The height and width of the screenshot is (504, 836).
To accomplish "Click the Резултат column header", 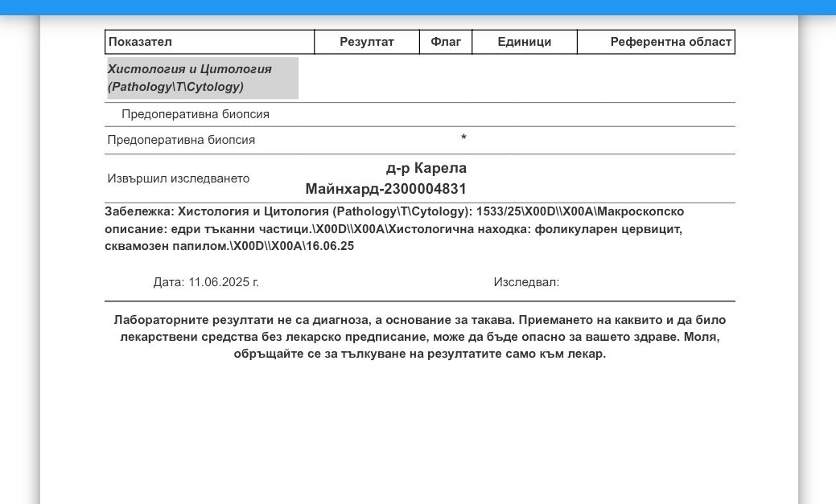I will (366, 42).
